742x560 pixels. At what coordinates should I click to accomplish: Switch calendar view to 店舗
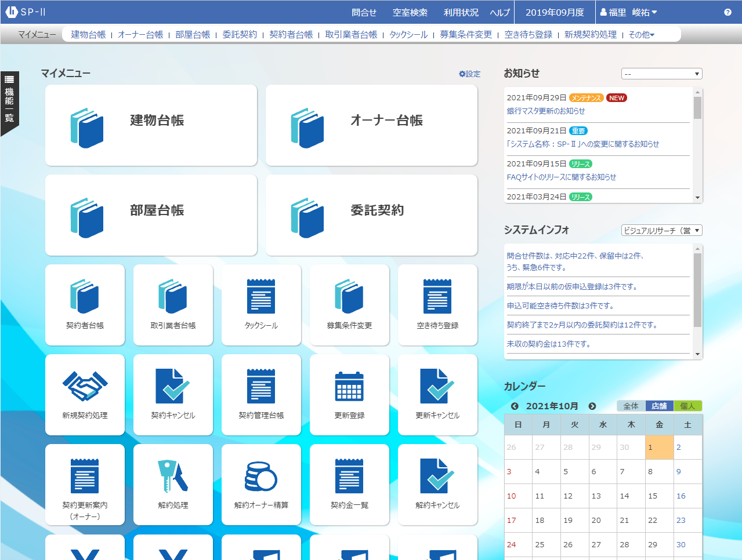[659, 406]
